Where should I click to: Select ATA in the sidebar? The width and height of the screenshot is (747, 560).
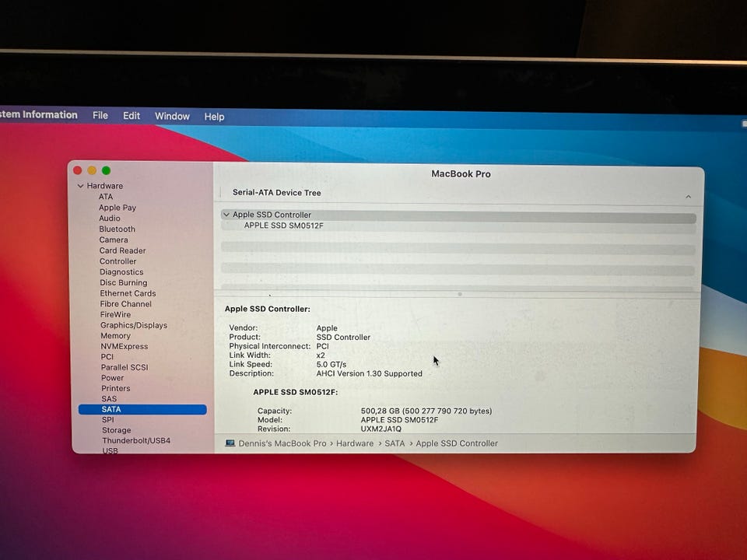point(106,197)
